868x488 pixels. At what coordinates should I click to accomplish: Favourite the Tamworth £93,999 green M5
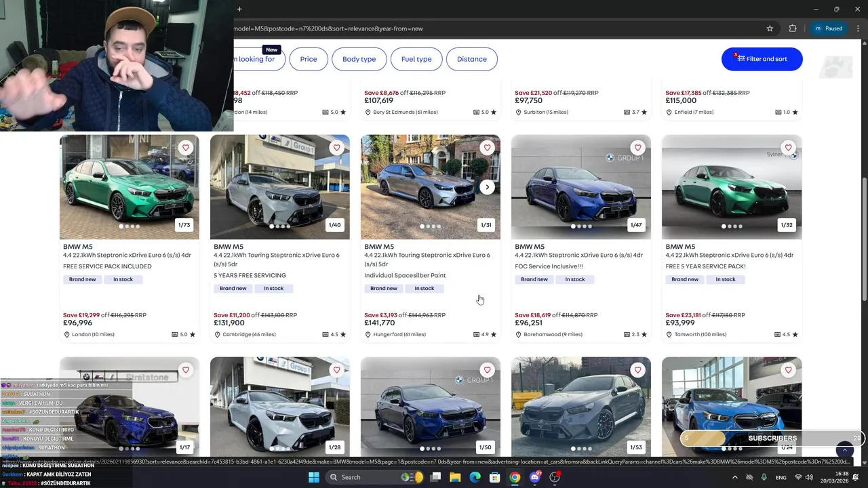click(x=788, y=148)
